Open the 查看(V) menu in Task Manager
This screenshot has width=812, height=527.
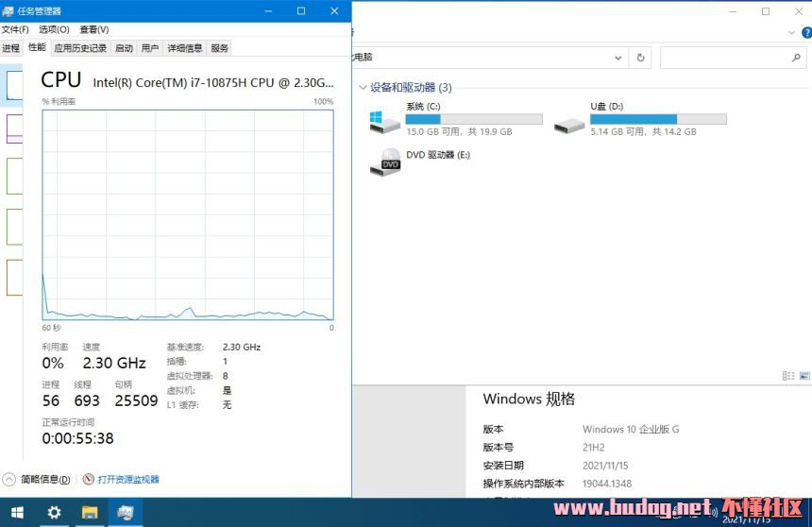[x=94, y=29]
